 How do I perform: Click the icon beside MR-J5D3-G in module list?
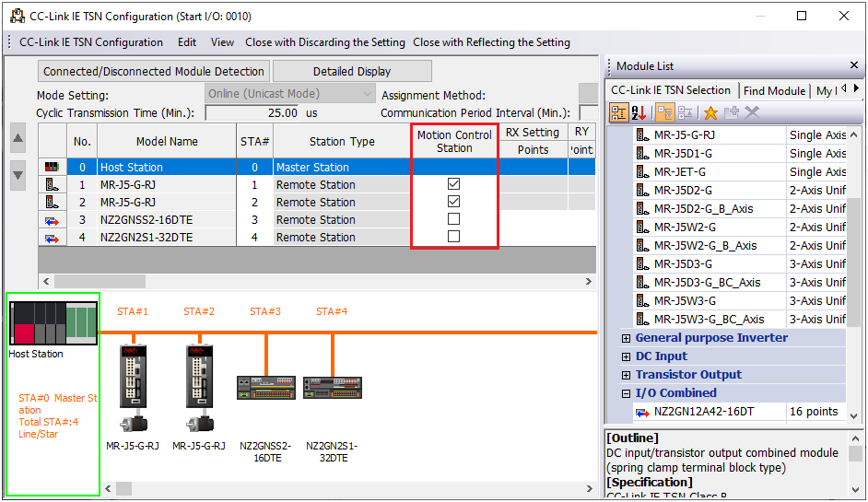coord(642,264)
